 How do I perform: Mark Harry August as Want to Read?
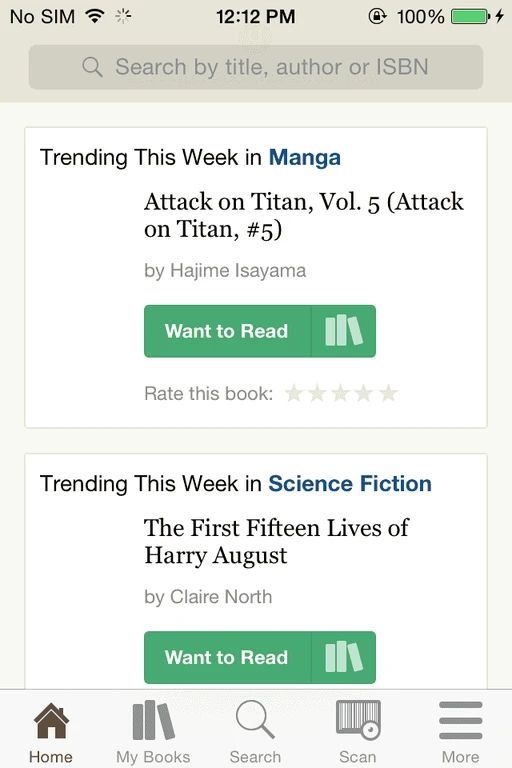pyautogui.click(x=227, y=657)
